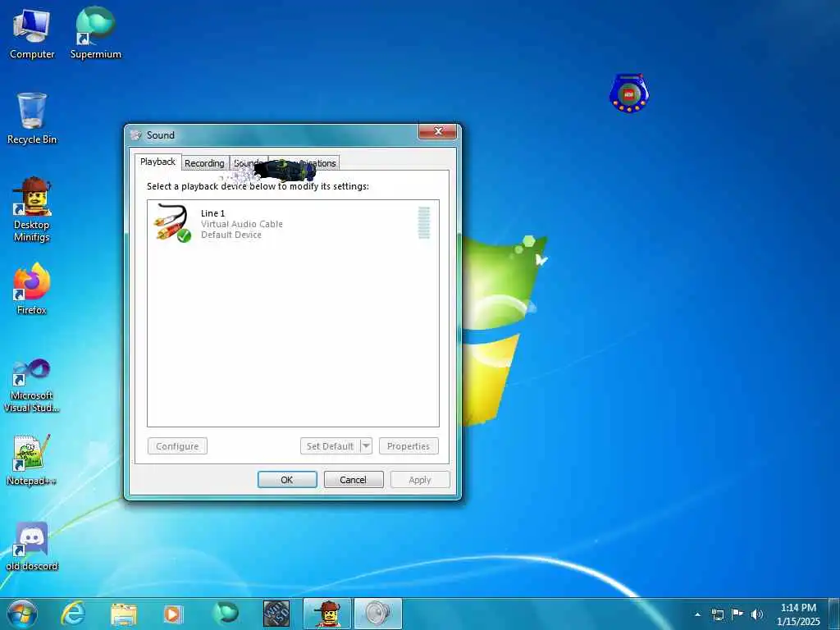Switch to Desktop Minifigs taskbar button
Screen dimensions: 840x630
tap(327, 614)
